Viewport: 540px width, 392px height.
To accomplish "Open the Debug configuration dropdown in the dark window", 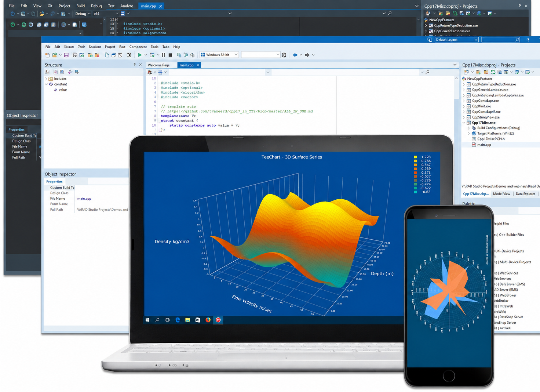I will point(83,14).
